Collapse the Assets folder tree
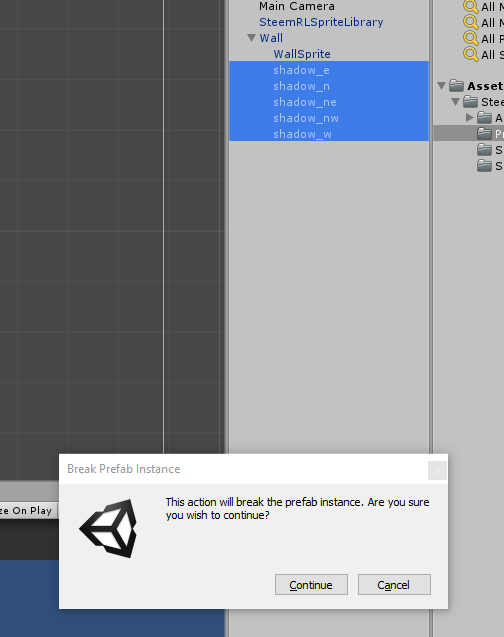The image size is (504, 637). [441, 86]
